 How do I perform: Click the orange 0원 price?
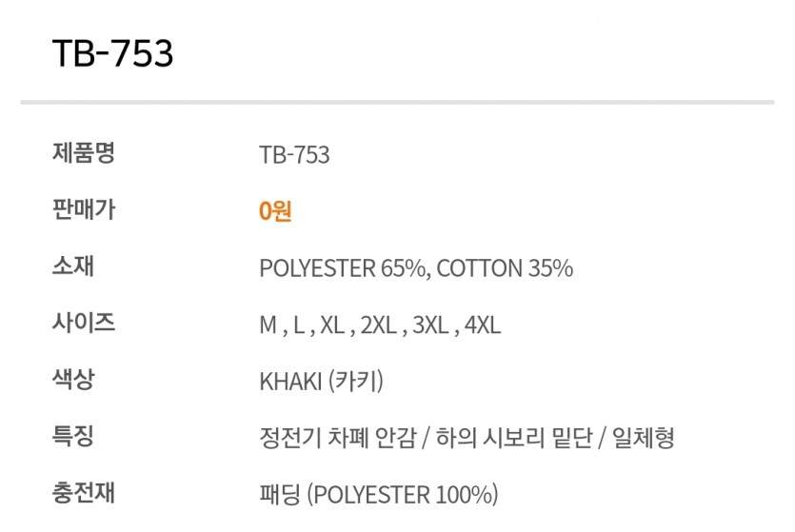[x=275, y=211]
